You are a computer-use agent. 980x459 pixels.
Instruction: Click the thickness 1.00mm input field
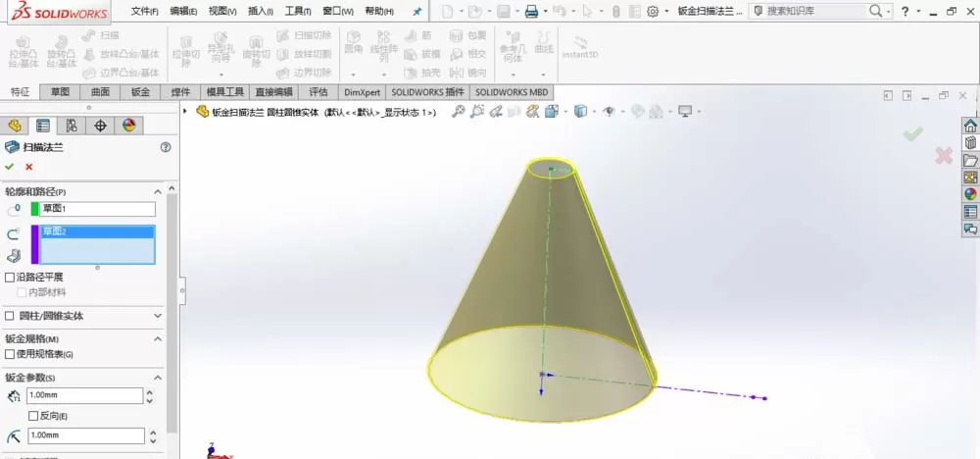85,395
